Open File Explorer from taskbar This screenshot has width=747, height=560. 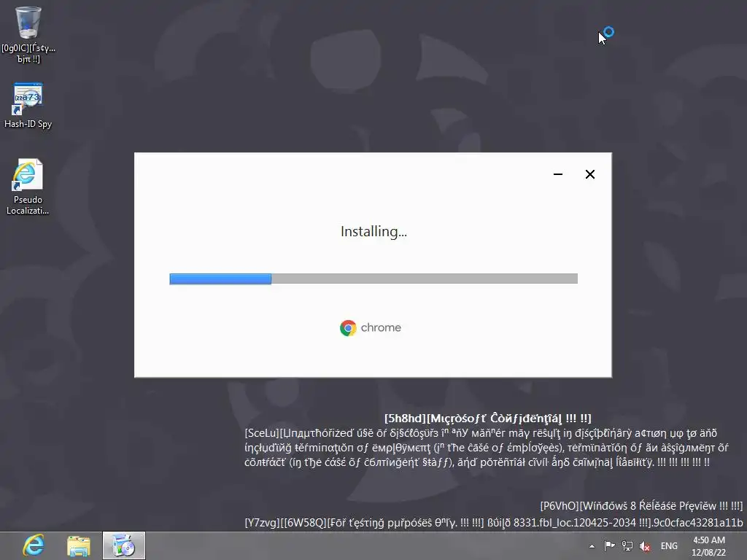tap(79, 545)
